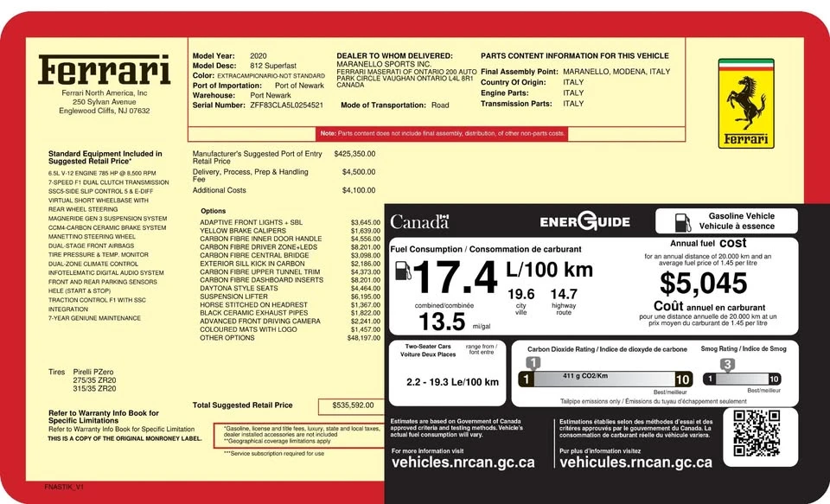
Task: Click option HORSE STITCHED ON HEADREST
Action: pos(253,305)
